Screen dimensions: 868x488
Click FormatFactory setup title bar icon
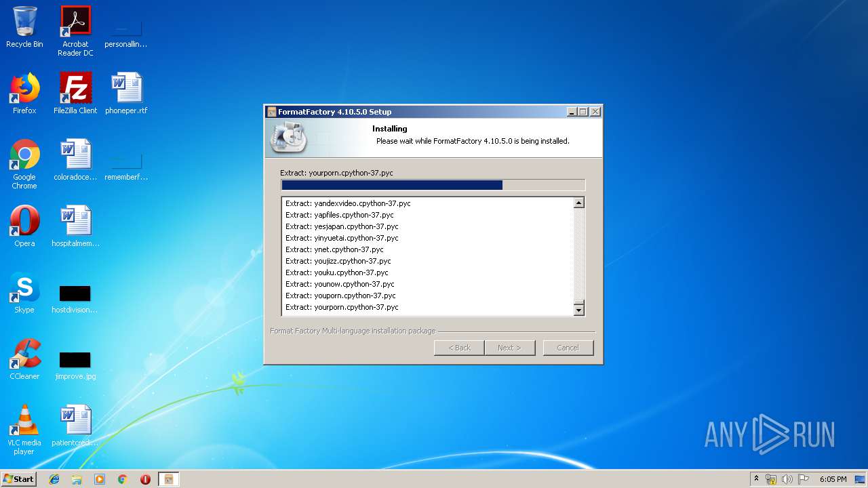(272, 112)
